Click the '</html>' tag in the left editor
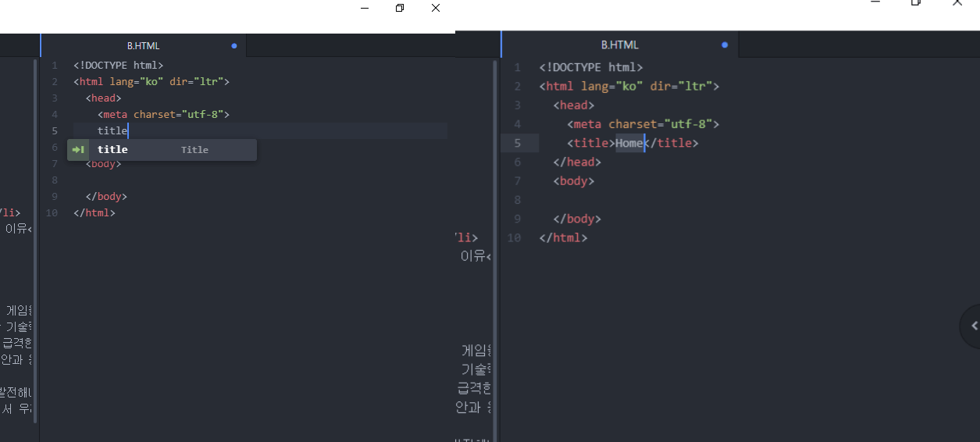This screenshot has width=980, height=442. coord(94,213)
